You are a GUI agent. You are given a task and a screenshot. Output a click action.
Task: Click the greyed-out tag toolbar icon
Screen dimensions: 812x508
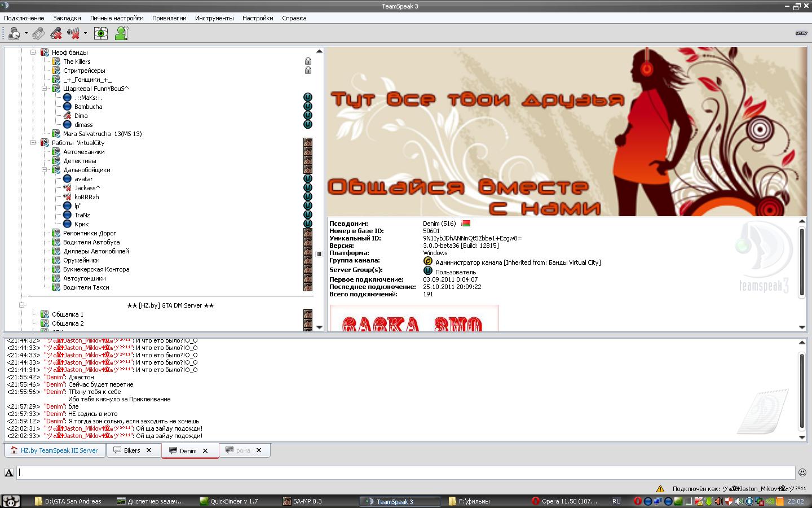tap(38, 33)
